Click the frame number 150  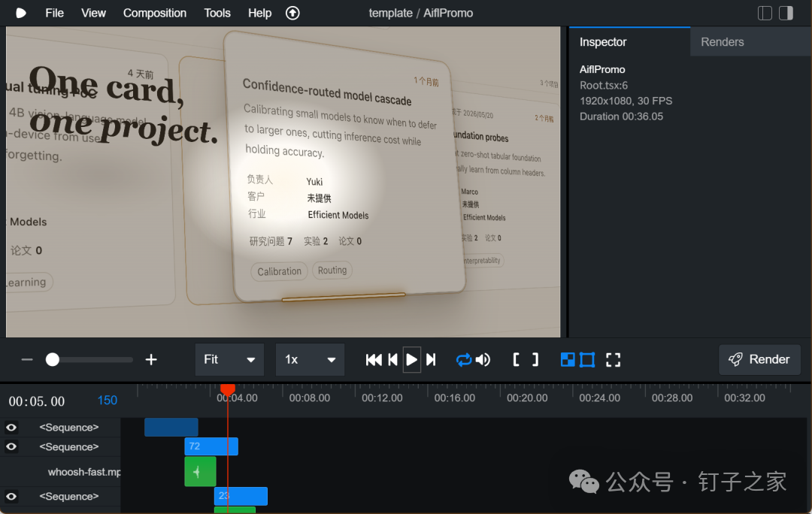(108, 400)
